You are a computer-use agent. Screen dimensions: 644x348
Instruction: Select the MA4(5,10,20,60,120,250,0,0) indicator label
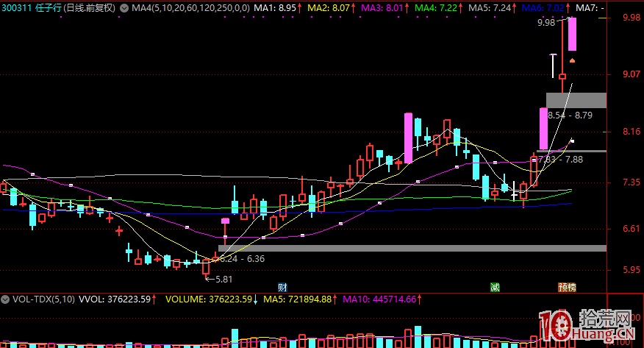pos(190,8)
